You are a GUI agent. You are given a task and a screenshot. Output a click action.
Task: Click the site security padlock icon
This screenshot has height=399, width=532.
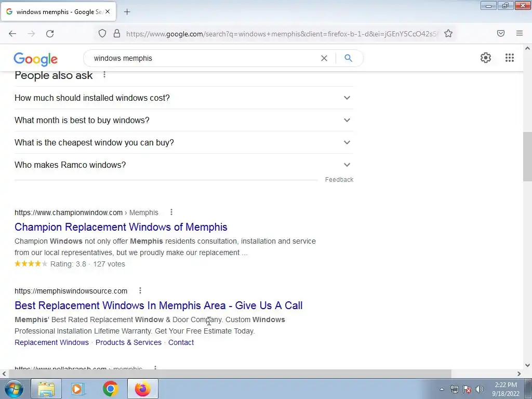[x=117, y=33]
